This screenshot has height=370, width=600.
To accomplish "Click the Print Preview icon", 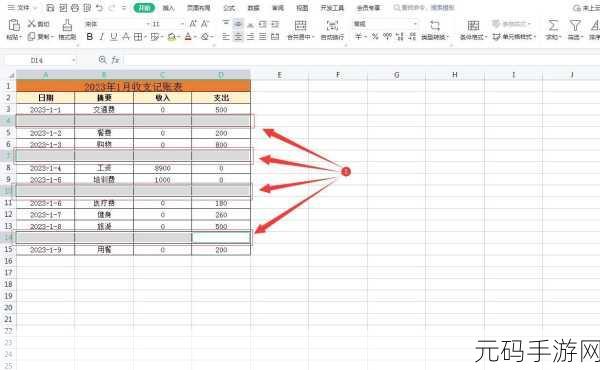I will click(x=87, y=7).
